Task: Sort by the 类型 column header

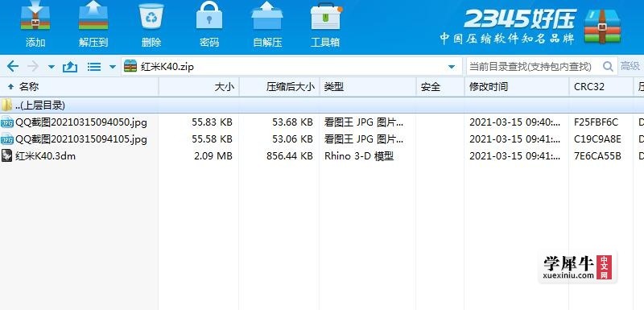Action: [x=368, y=87]
